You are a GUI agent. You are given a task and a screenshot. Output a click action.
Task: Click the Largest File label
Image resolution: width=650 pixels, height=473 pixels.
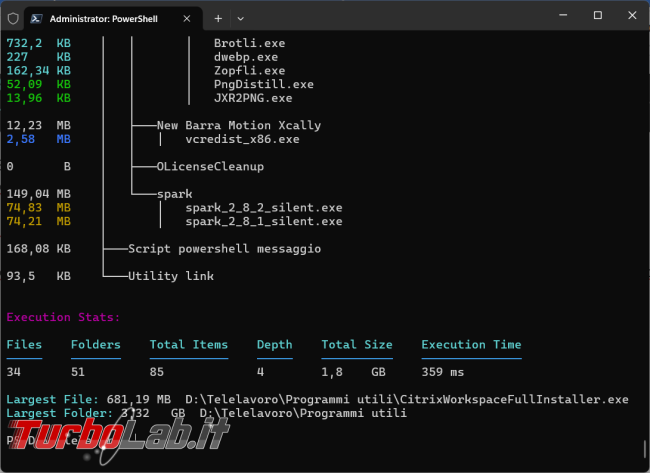[53, 399]
